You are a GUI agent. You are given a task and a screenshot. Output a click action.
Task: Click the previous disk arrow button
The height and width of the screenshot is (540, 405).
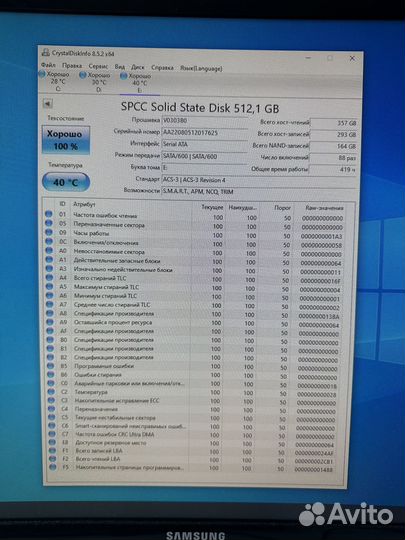(x=48, y=103)
